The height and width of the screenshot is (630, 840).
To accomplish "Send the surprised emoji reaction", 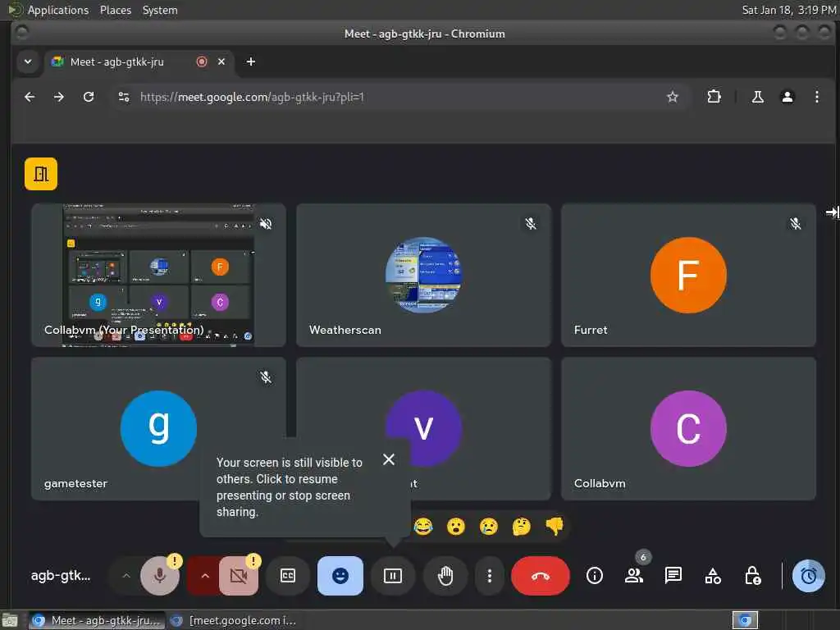I will coord(456,527).
